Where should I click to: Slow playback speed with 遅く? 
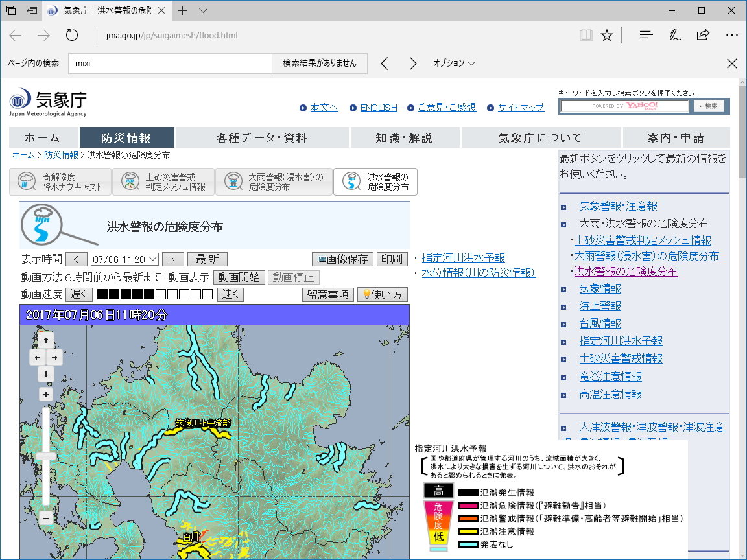click(x=78, y=294)
